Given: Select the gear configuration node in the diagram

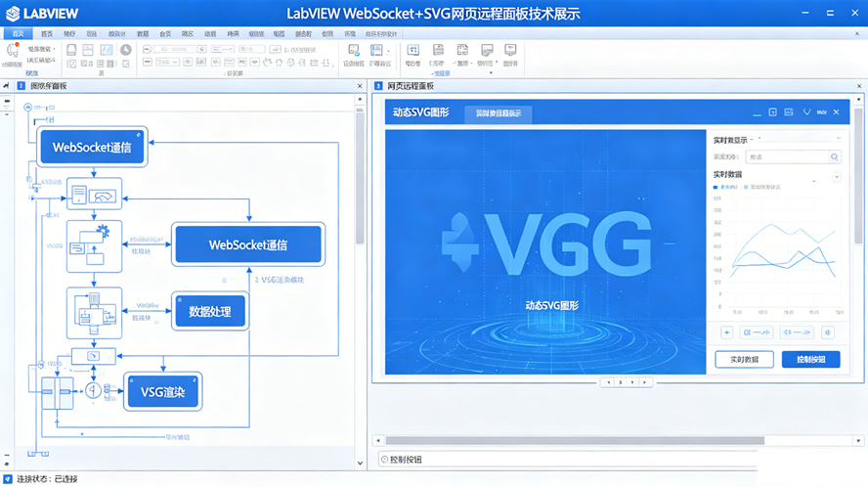Looking at the screenshot, I should pos(94,246).
